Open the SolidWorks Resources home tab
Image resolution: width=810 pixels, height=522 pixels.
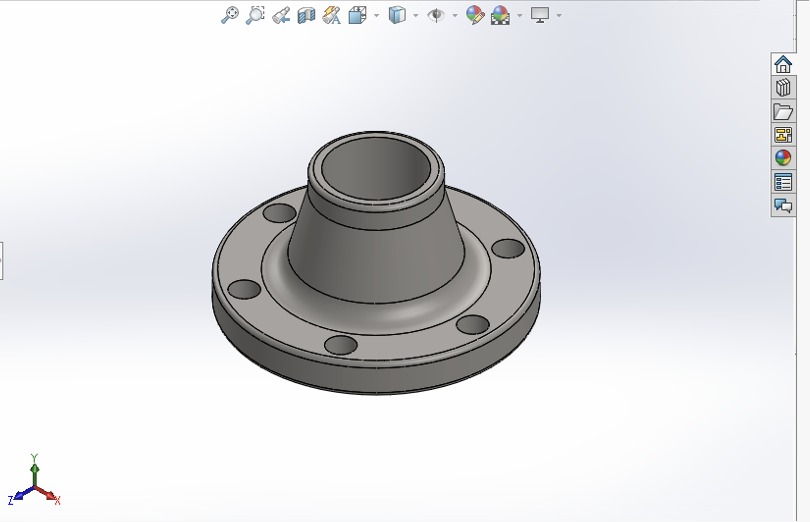click(783, 65)
